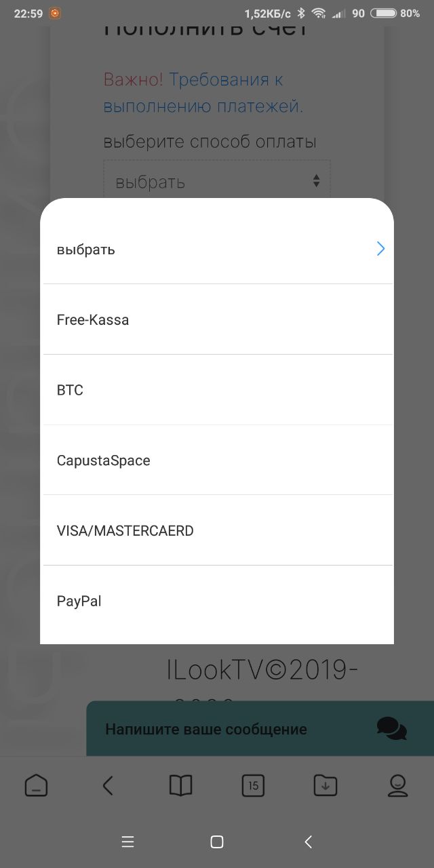
Task: Open the bookmarks book icon
Action: [180, 785]
